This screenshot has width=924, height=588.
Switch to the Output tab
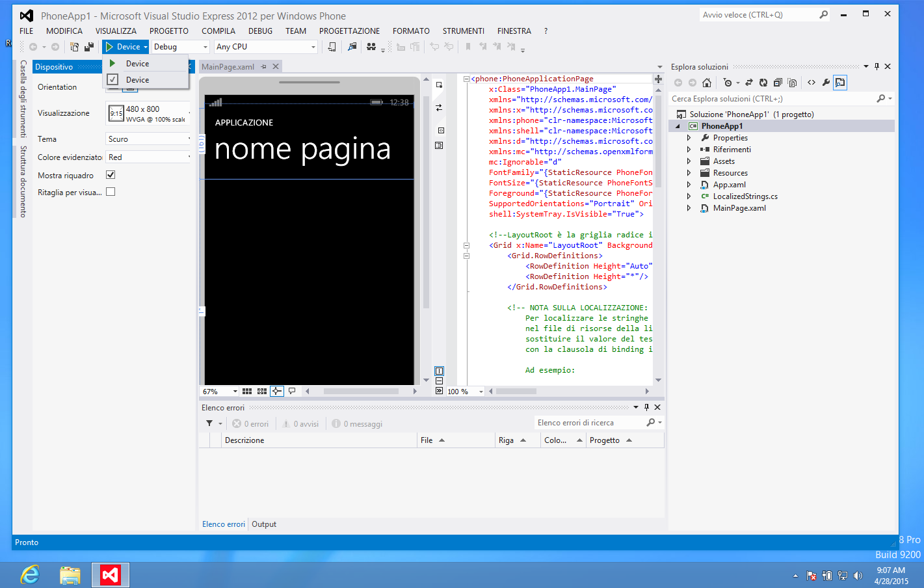pyautogui.click(x=263, y=524)
